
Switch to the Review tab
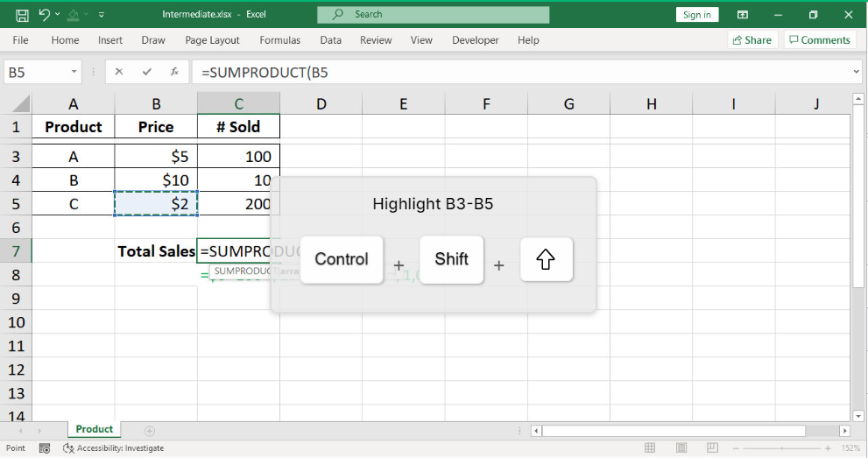pyautogui.click(x=376, y=39)
